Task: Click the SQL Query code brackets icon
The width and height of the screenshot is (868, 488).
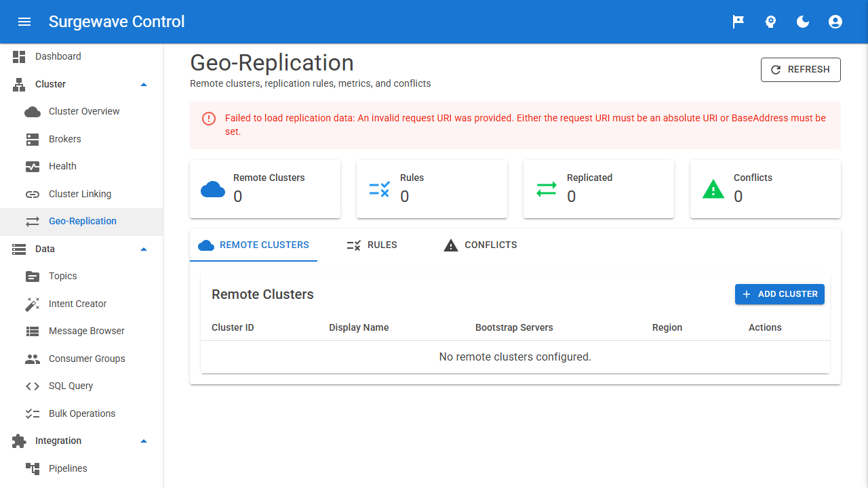Action: (33, 386)
